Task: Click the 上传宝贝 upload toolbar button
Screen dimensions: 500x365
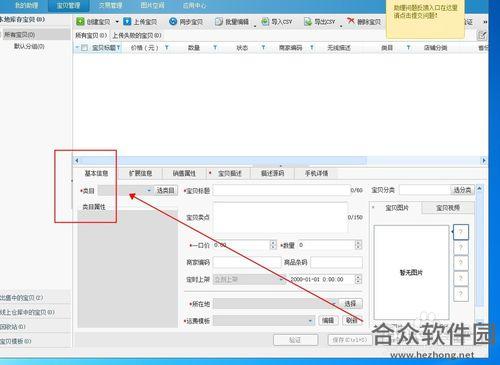Action: click(140, 22)
